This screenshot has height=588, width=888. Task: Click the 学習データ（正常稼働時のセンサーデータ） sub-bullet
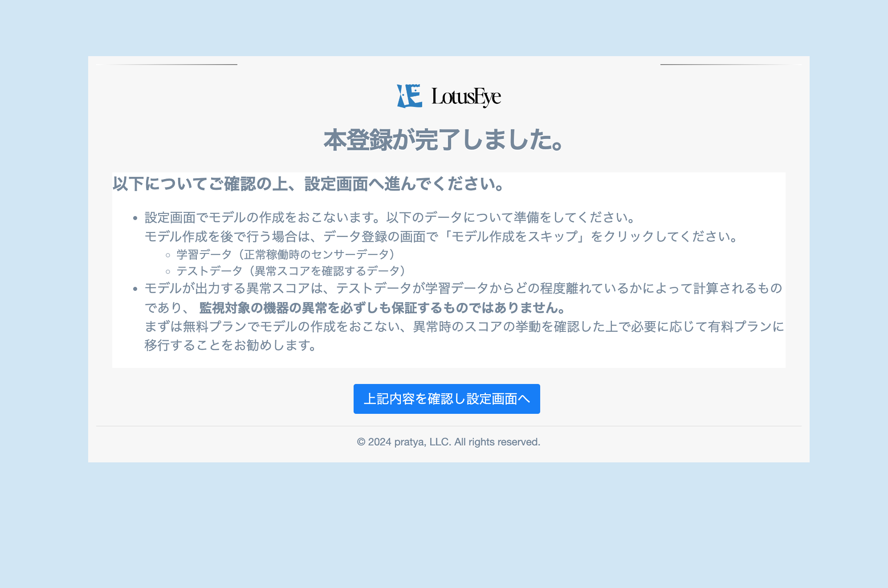point(285,254)
